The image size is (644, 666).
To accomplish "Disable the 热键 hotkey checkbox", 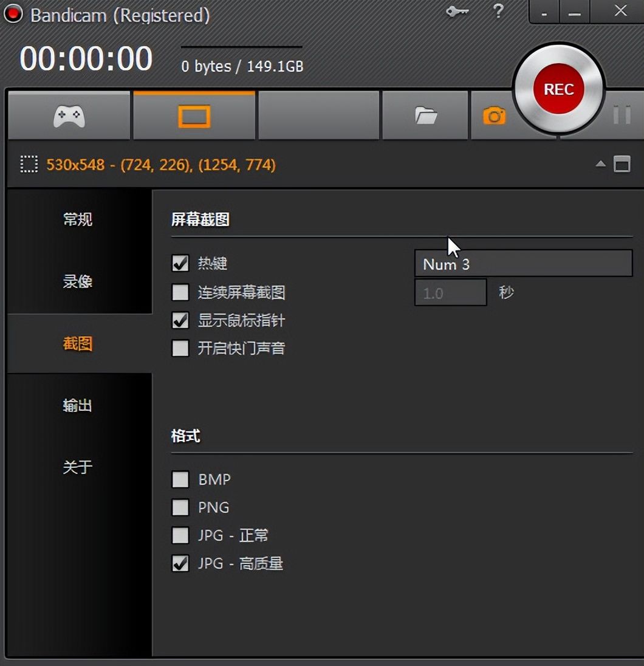I will pyautogui.click(x=180, y=264).
